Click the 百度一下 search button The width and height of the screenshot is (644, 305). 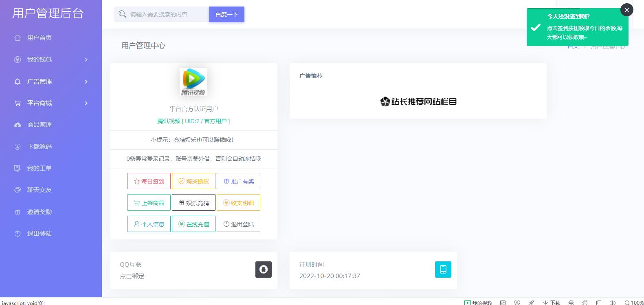tap(226, 14)
